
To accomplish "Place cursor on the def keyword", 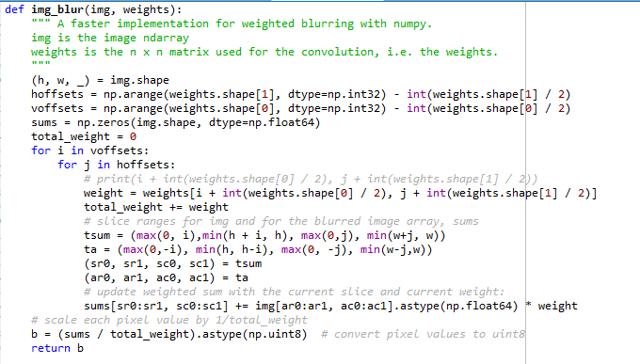I will (x=14, y=9).
